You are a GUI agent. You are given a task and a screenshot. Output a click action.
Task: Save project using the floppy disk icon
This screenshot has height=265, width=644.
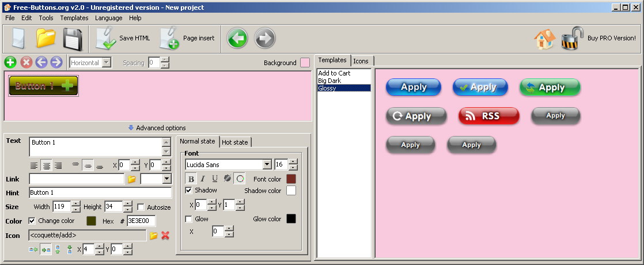[x=73, y=39]
